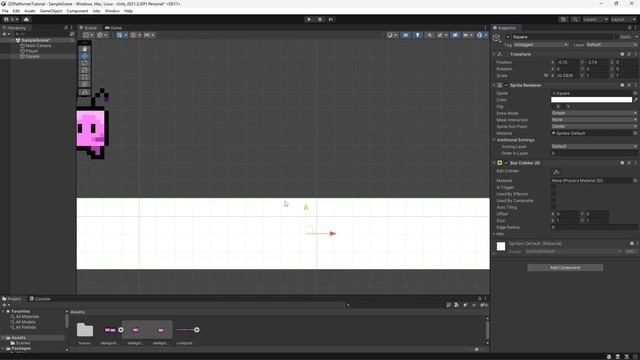Open the Component menu
This screenshot has height=360, width=640.
77,11
